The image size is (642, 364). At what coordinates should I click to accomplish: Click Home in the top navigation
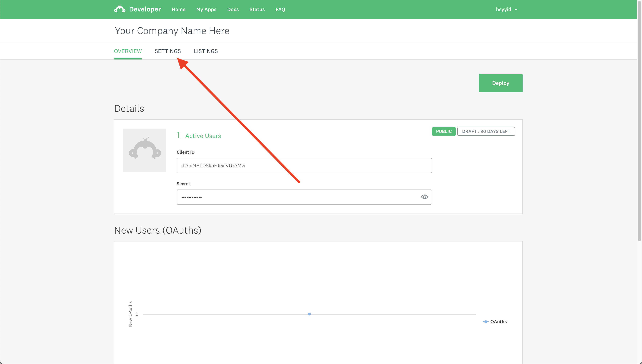coord(178,9)
